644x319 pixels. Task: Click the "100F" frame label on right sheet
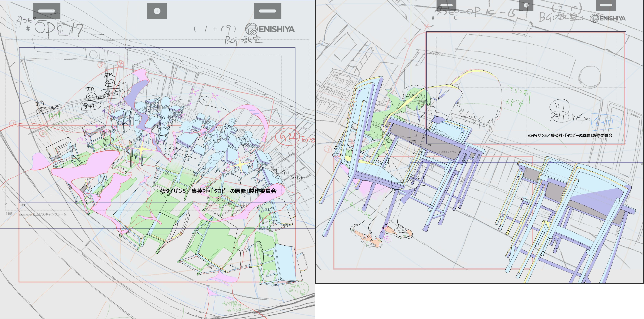pos(429,145)
